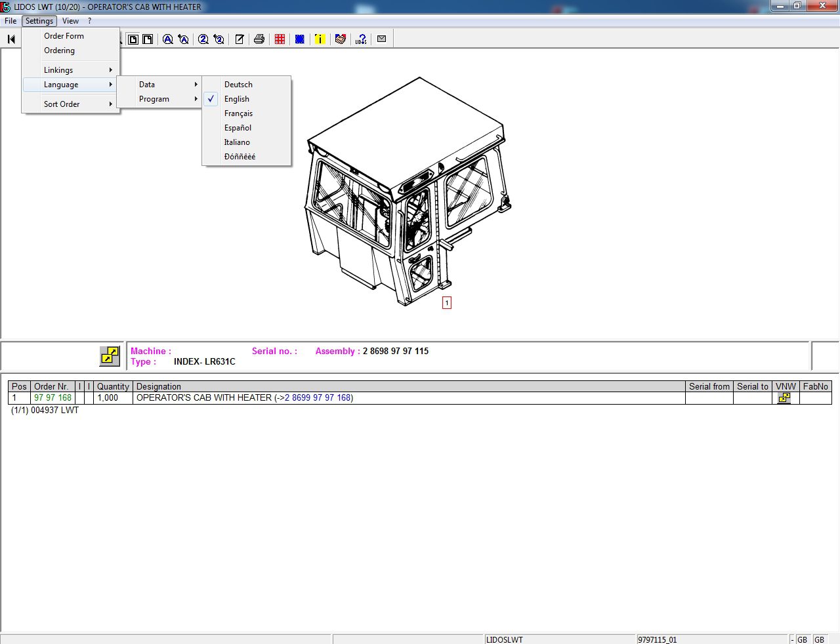Follow the order number 97 97 168 link

coord(52,397)
